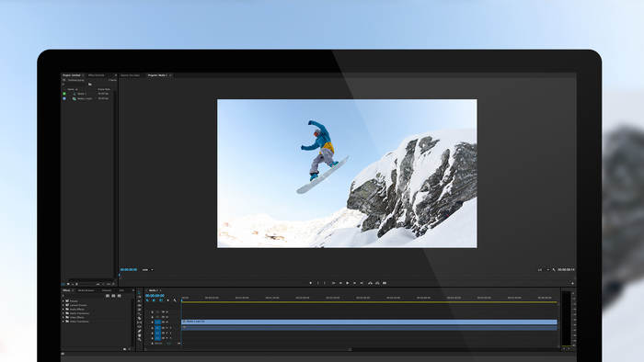Toggle Snap in the timeline header

(154, 300)
